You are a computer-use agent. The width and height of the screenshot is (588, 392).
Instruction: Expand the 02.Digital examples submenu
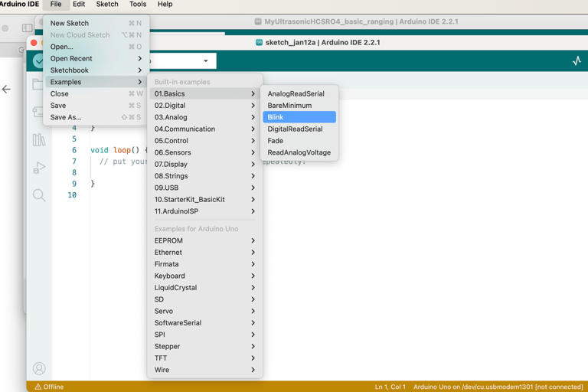click(204, 106)
